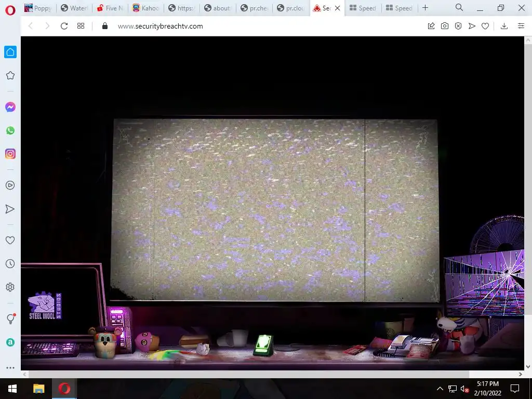The width and height of the screenshot is (532, 399).
Task: Click the lightbulb tips icon in sidebar
Action: [x=10, y=318]
